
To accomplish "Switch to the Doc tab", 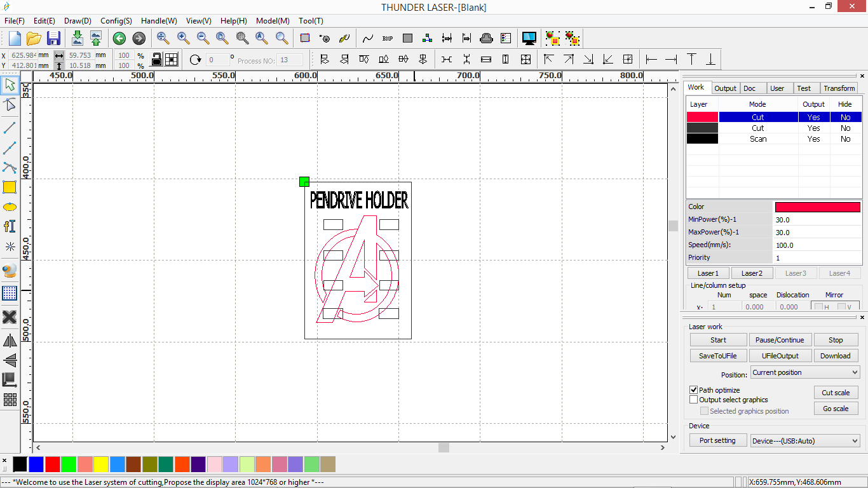I will [x=750, y=88].
